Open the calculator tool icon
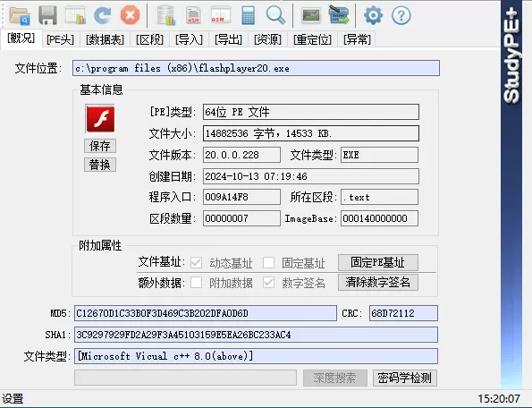The image size is (532, 408). point(248,15)
